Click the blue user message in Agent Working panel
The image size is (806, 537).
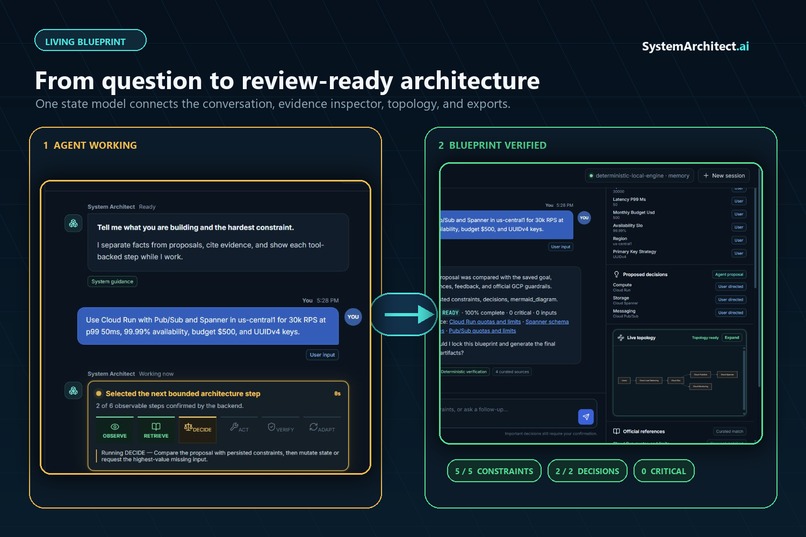point(208,326)
